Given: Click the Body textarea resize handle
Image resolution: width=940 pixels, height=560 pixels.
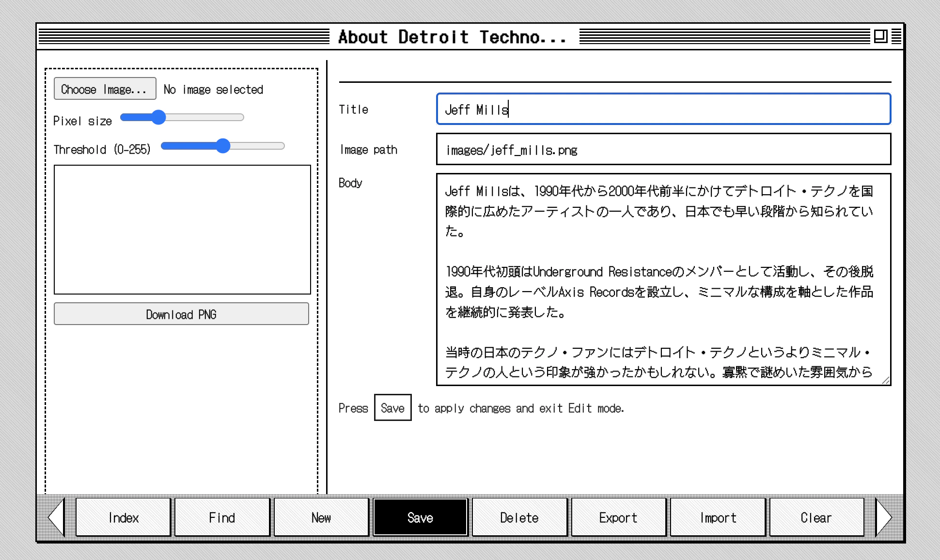Looking at the screenshot, I should point(886,380).
